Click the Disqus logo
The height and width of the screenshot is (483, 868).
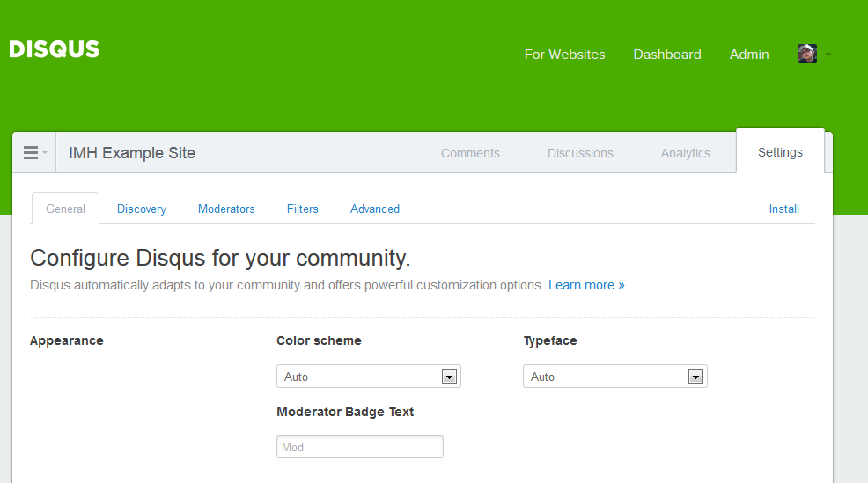pos(55,49)
